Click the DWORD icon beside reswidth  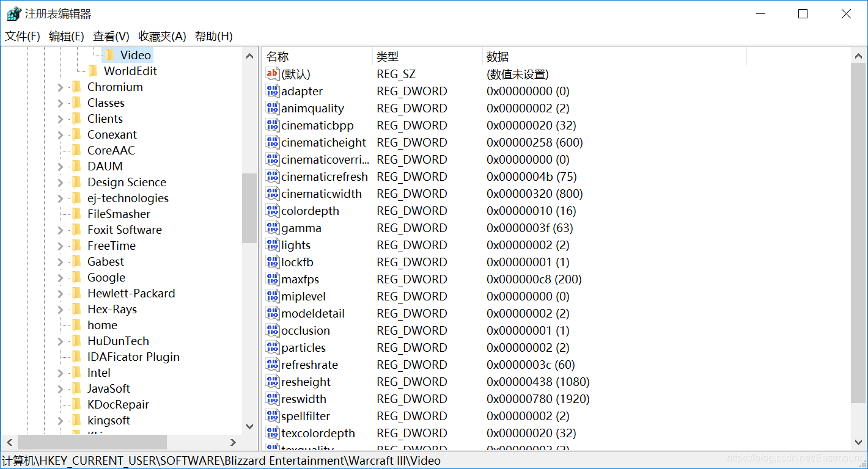[x=273, y=399]
